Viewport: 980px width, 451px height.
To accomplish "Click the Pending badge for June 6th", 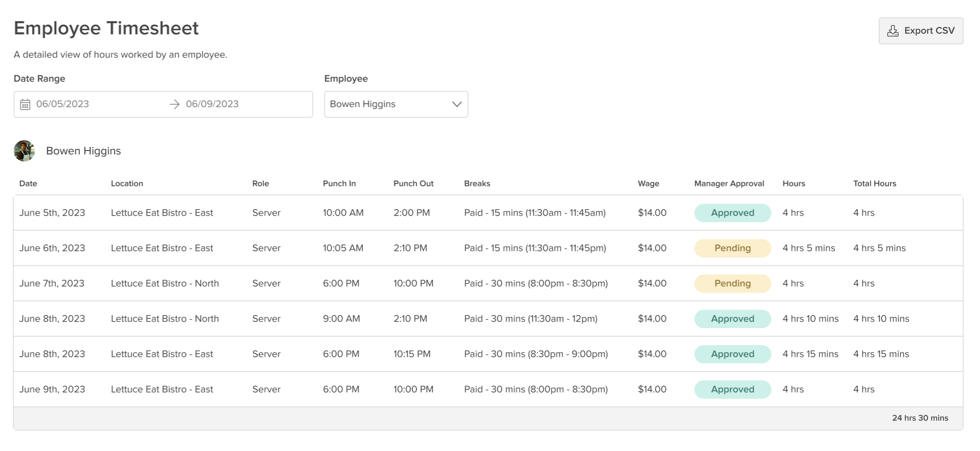I will 732,248.
